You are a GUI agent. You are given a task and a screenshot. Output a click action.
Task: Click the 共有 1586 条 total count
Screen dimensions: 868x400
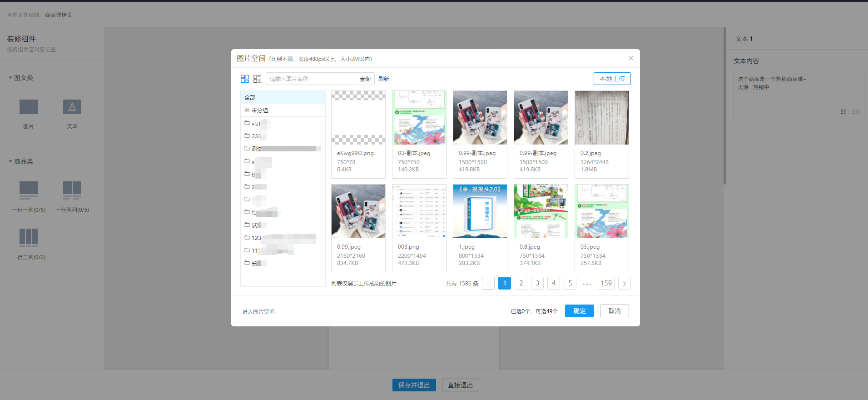462,284
